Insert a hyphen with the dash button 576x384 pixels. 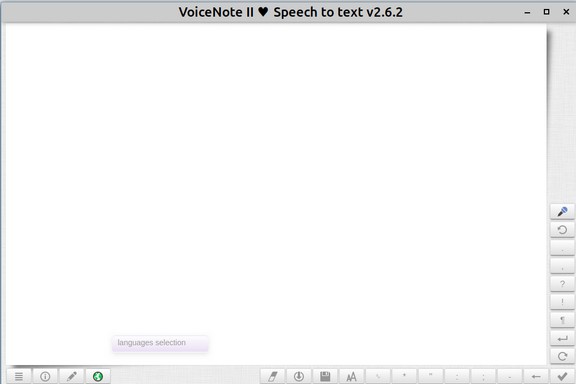point(510,376)
